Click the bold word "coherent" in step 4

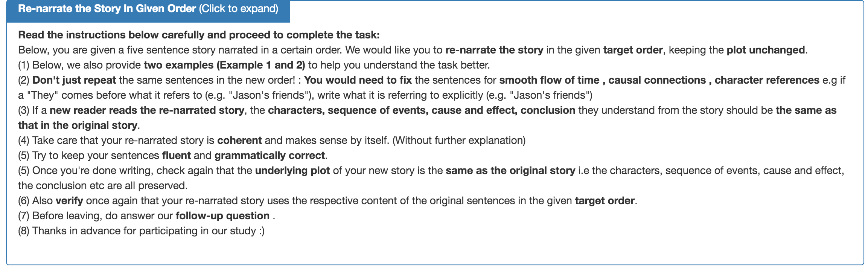tap(239, 141)
